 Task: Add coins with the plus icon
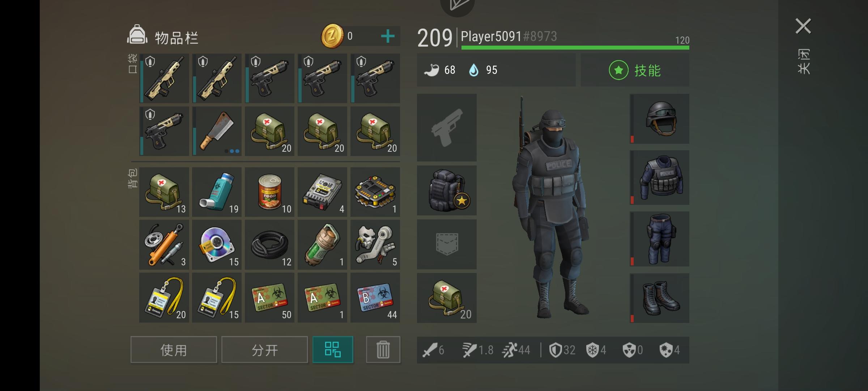pyautogui.click(x=388, y=36)
